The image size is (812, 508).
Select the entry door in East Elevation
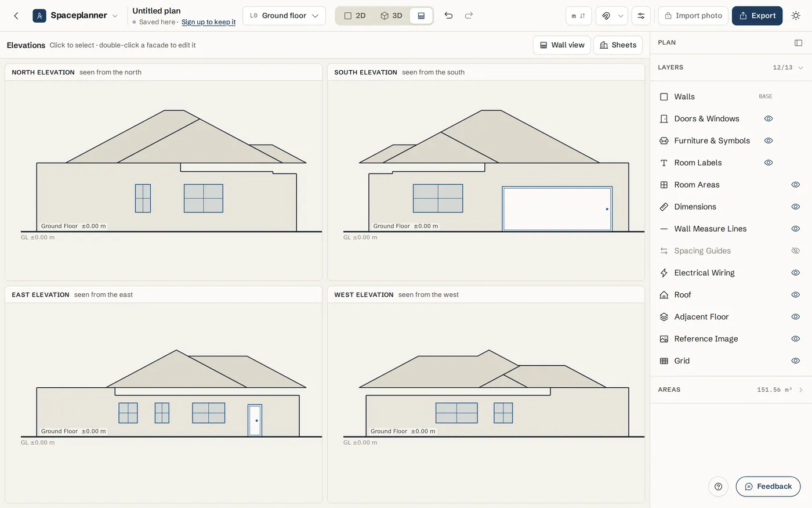(255, 420)
